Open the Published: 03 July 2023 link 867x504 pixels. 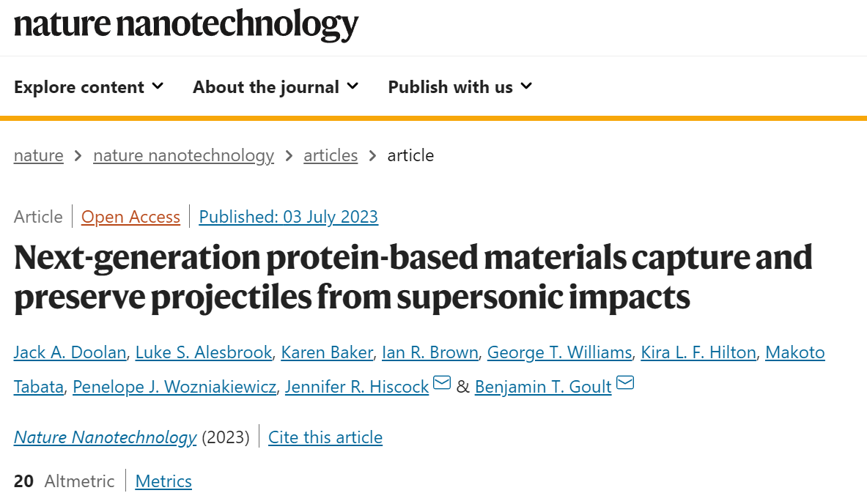pos(289,217)
